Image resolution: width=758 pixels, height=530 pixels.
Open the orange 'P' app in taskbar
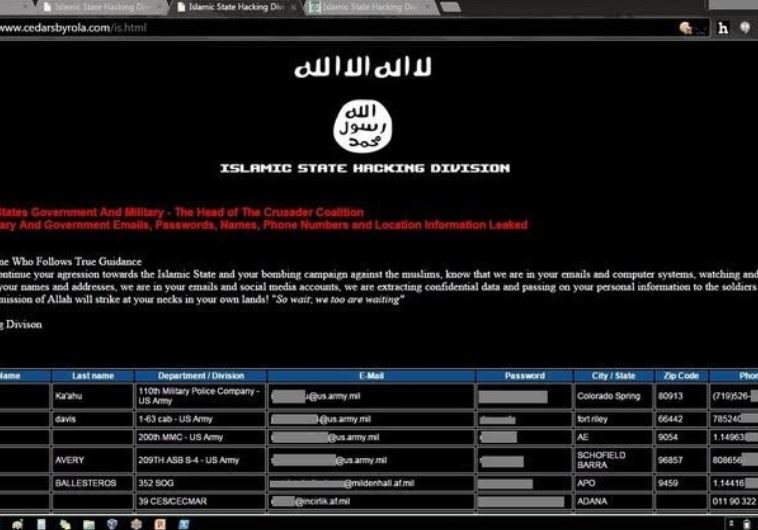pos(159,523)
